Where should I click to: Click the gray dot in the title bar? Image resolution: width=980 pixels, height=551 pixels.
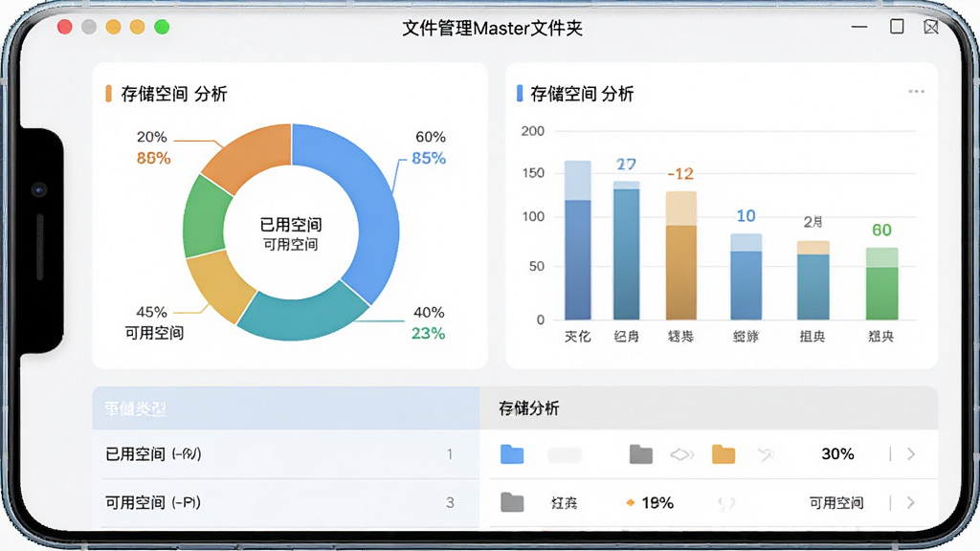tap(89, 27)
